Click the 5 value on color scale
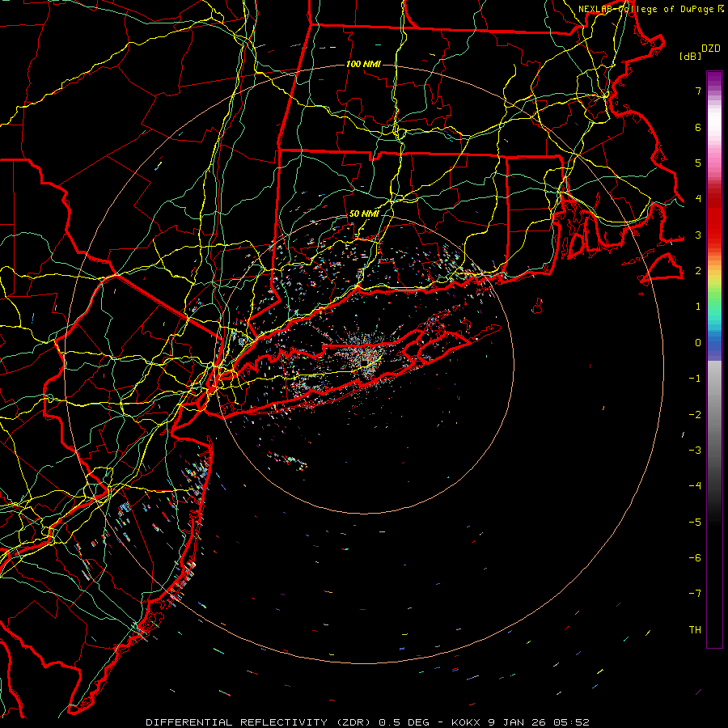The width and height of the screenshot is (728, 728). 698,163
